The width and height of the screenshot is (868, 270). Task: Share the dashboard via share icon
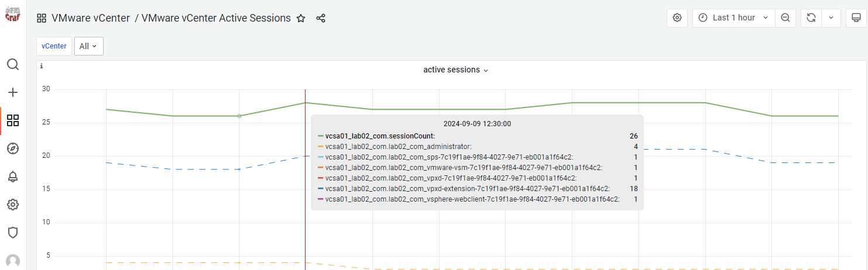321,18
